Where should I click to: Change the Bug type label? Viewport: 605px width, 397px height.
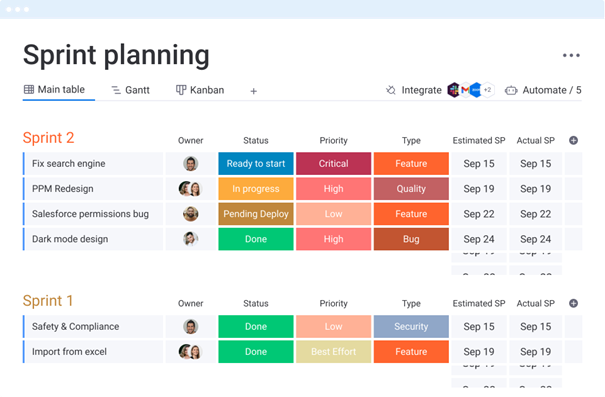pyautogui.click(x=411, y=239)
